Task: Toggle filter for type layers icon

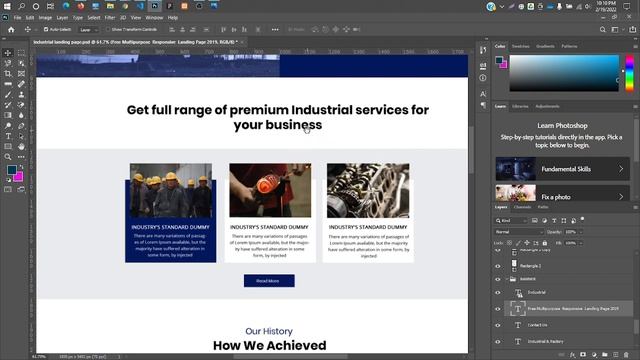Action: click(554, 220)
